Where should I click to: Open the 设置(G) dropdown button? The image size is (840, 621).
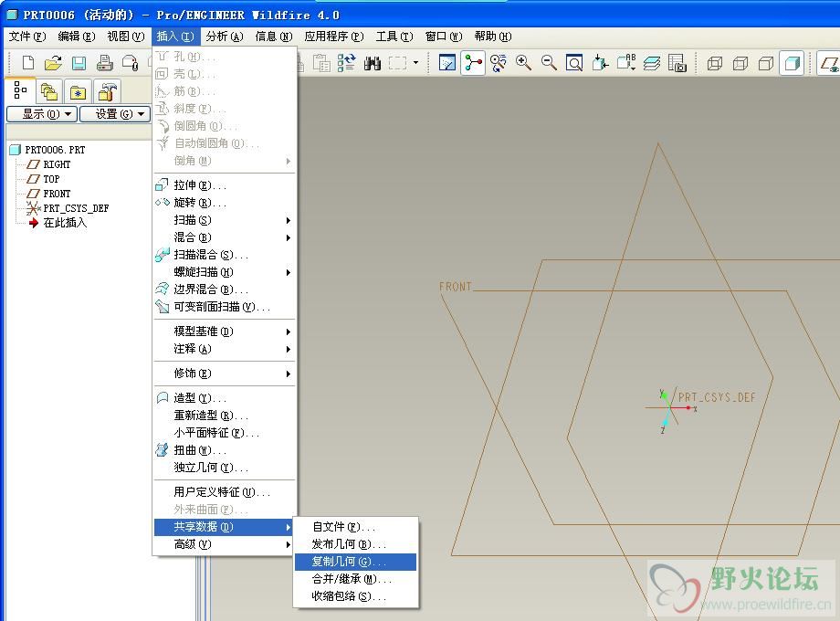(x=115, y=114)
